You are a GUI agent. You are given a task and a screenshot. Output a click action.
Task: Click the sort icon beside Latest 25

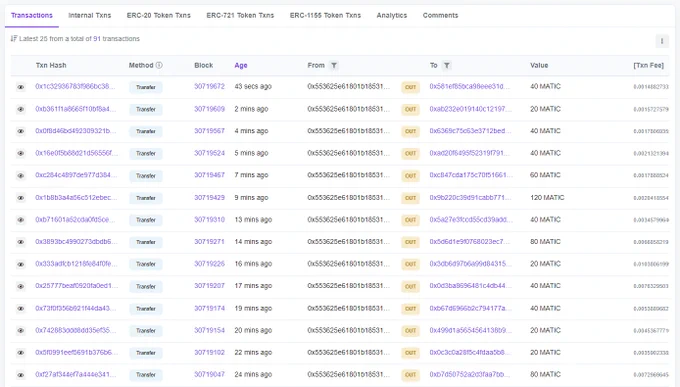tap(14, 39)
